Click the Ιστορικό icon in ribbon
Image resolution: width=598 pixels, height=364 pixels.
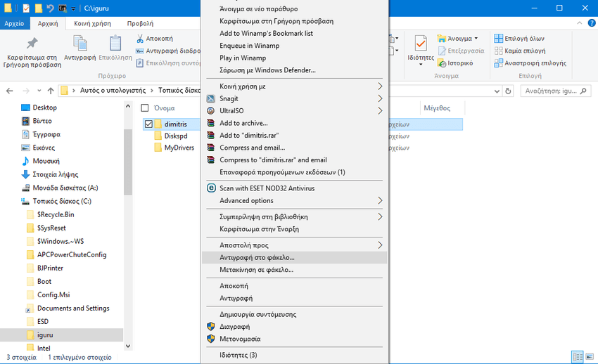tap(442, 63)
